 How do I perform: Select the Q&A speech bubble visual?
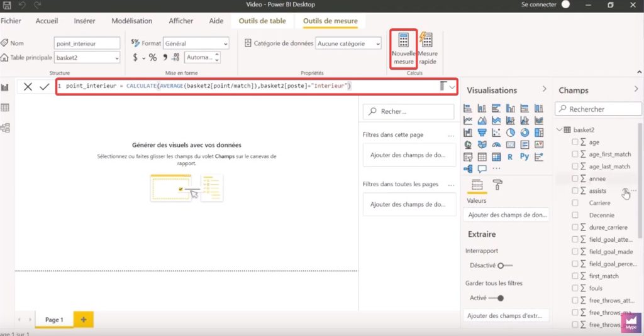(x=482, y=168)
